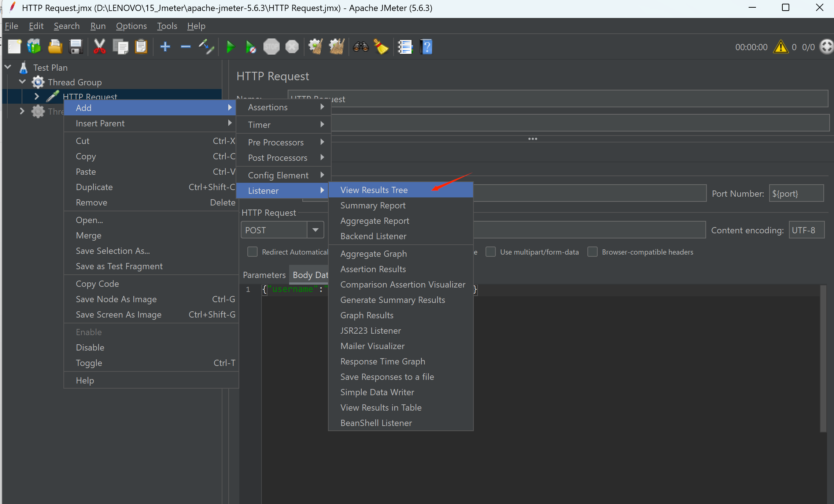Click the Search binoculars icon
Image resolution: width=834 pixels, height=504 pixels.
coord(361,47)
